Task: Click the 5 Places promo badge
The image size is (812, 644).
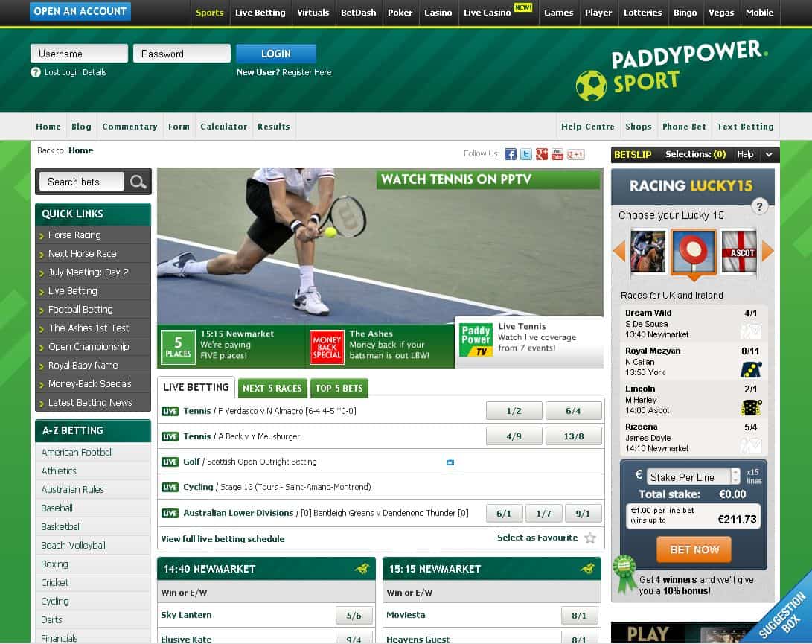Action: (x=178, y=347)
